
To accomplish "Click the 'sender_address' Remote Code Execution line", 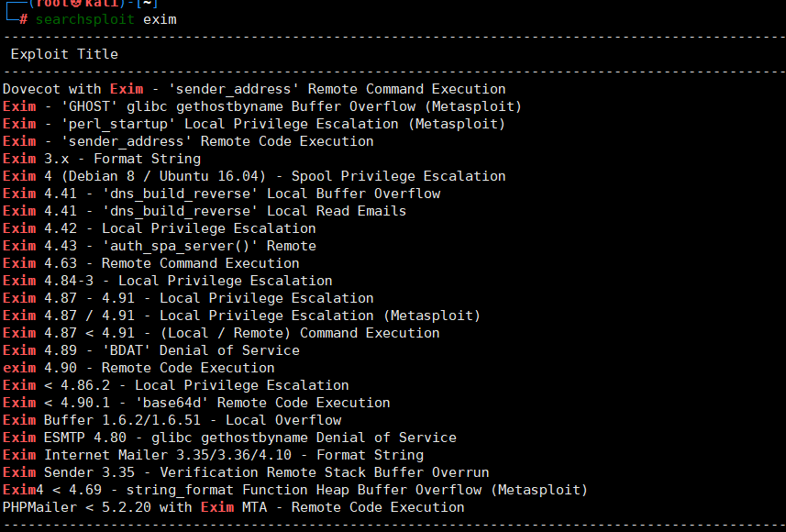I will click(188, 141).
